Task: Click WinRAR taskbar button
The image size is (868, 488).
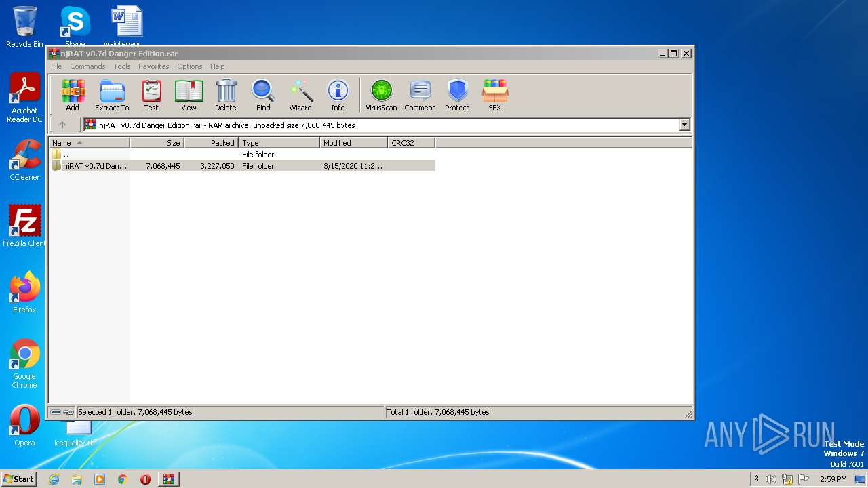Action: coord(168,479)
